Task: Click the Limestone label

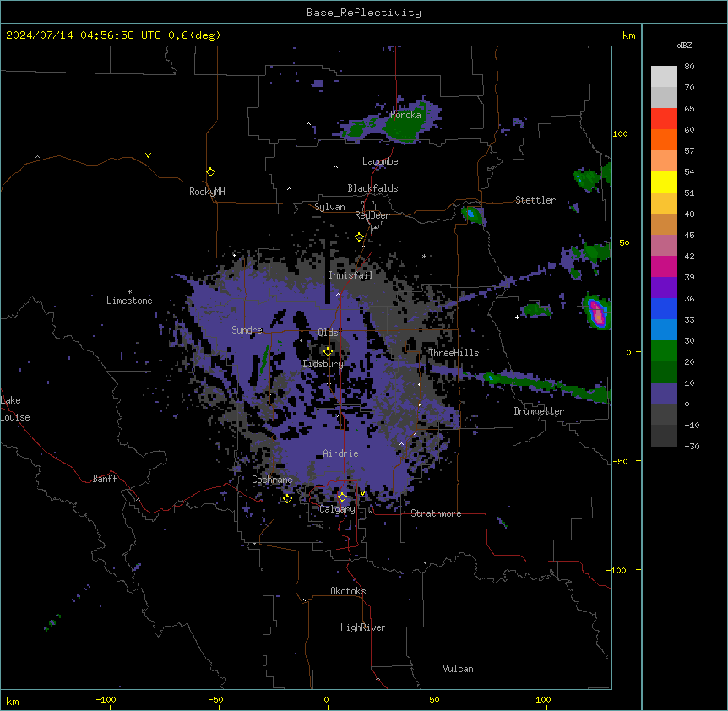Action: tap(129, 301)
